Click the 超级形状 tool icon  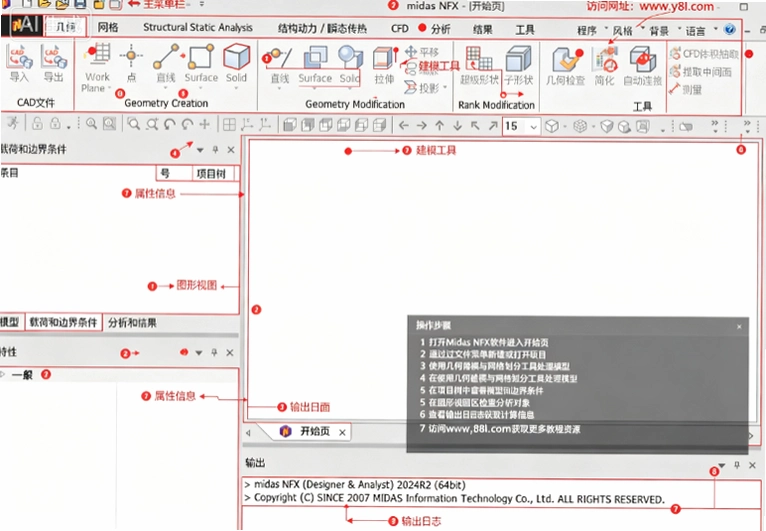tap(479, 65)
